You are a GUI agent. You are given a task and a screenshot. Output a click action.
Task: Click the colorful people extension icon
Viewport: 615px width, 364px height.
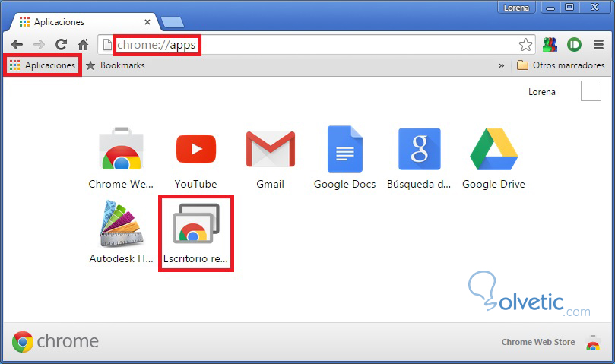(x=550, y=45)
